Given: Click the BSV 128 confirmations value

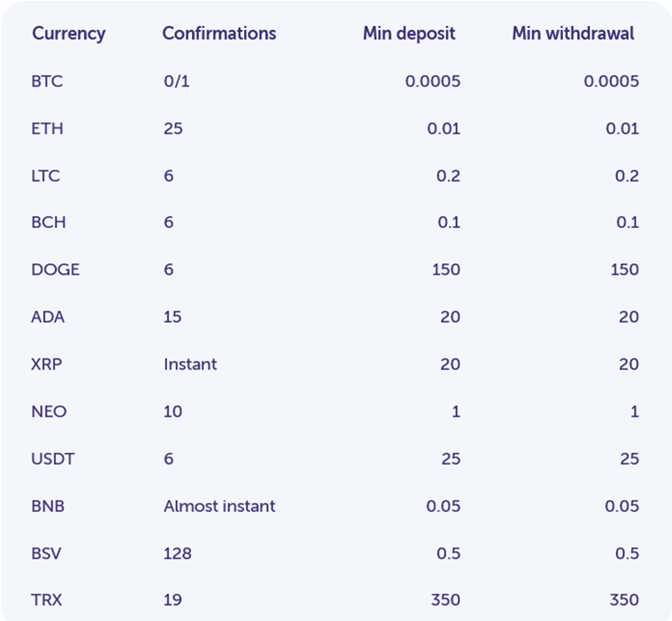Looking at the screenshot, I should pyautogui.click(x=178, y=553).
